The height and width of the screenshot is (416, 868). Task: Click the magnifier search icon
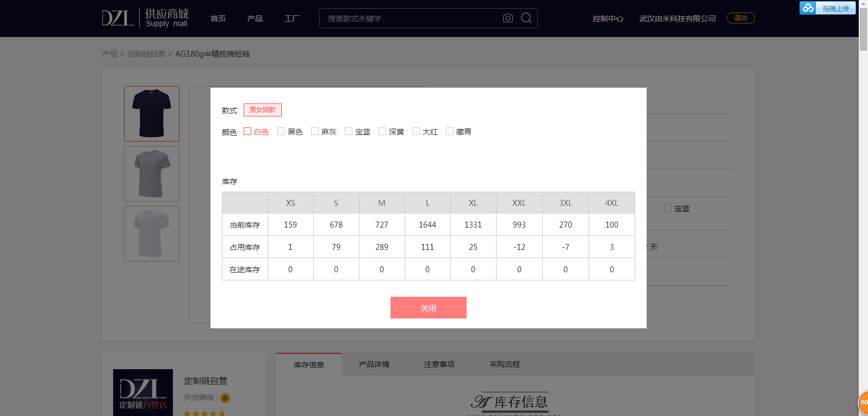pyautogui.click(x=526, y=18)
